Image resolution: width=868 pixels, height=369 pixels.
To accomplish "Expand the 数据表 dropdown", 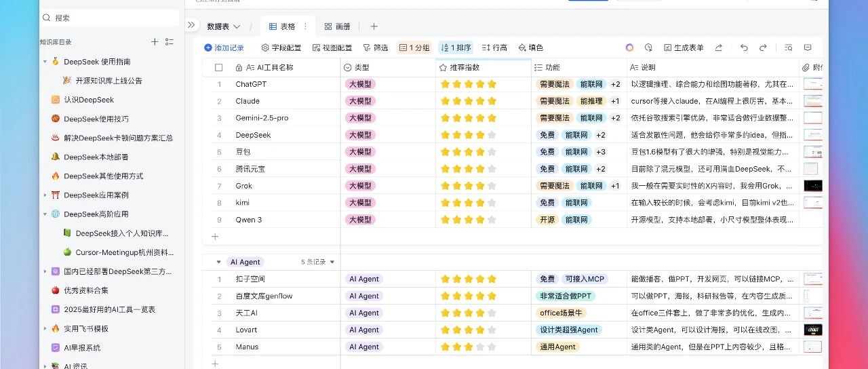I will tap(224, 26).
